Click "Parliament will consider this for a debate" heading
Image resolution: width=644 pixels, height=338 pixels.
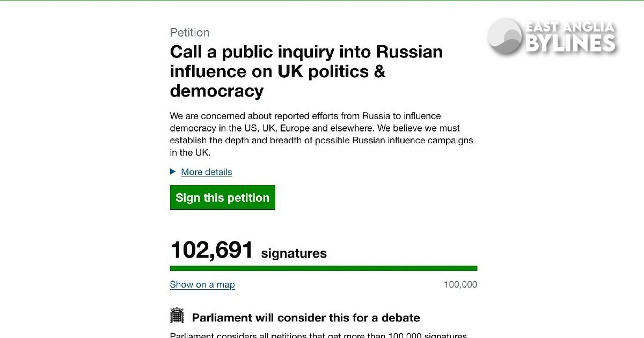point(306,318)
